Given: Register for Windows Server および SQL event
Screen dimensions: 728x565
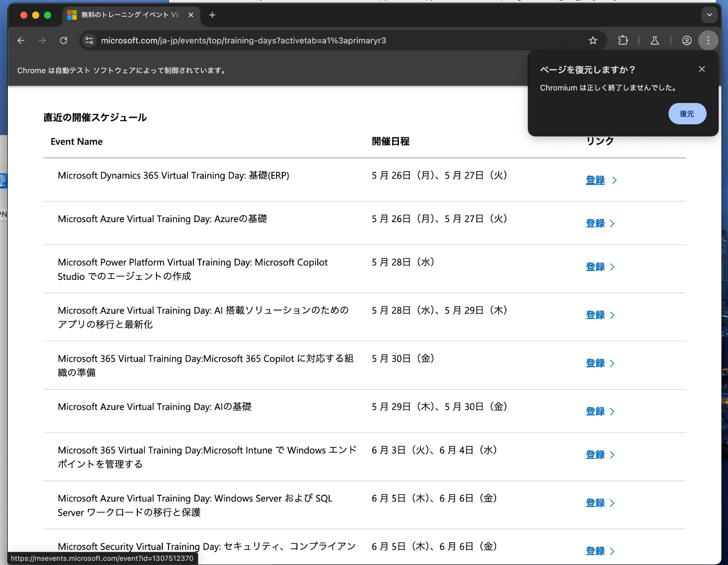Looking at the screenshot, I should pos(595,503).
